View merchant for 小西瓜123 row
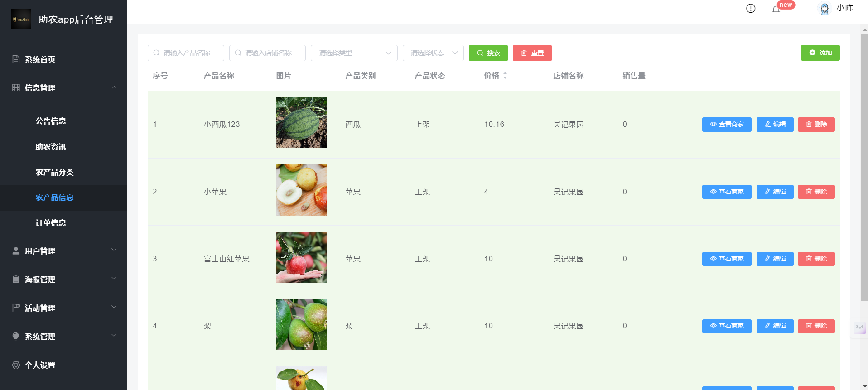The image size is (868, 390). click(x=727, y=125)
